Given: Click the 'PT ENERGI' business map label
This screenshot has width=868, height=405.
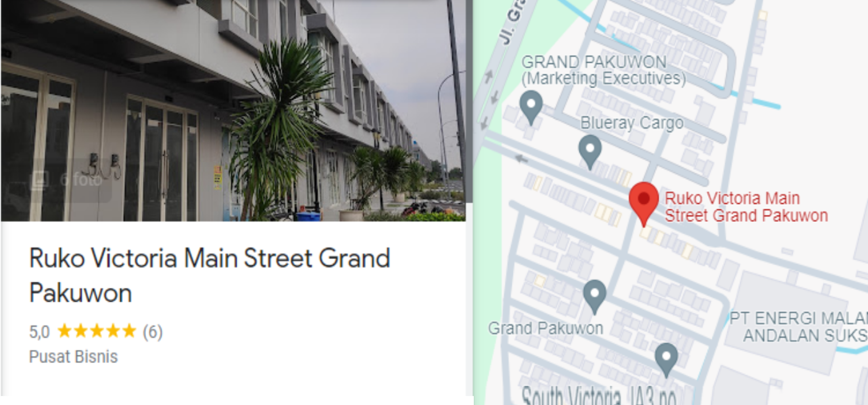Looking at the screenshot, I should (x=799, y=327).
